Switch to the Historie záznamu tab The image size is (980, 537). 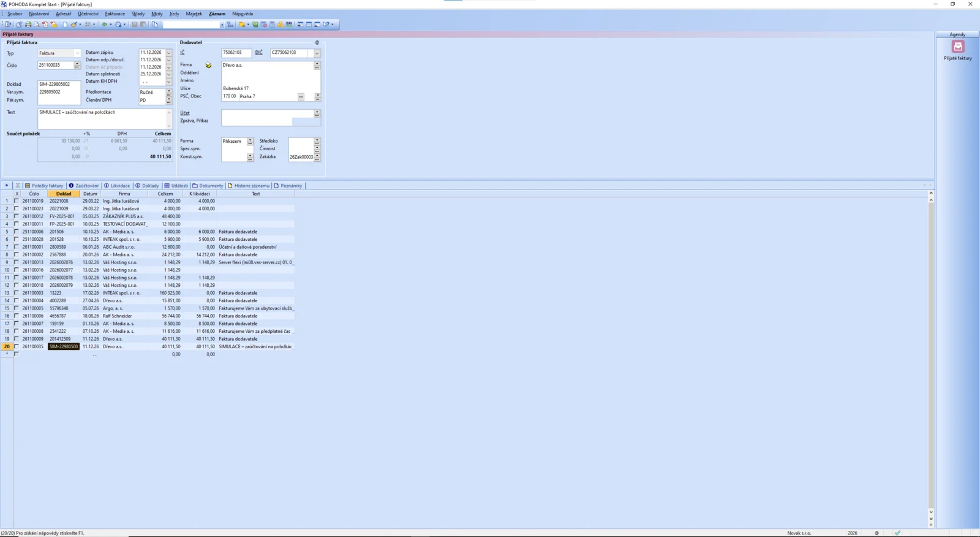pos(249,186)
